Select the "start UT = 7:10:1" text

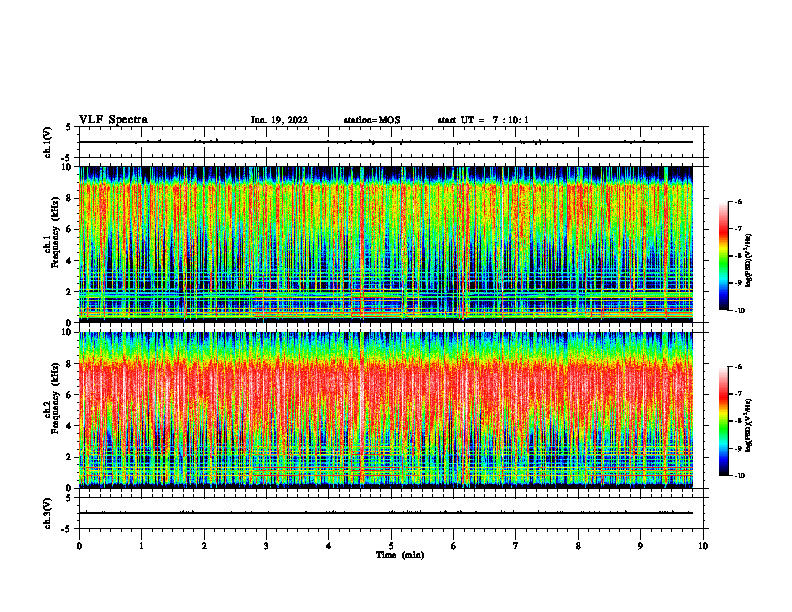pos(483,120)
